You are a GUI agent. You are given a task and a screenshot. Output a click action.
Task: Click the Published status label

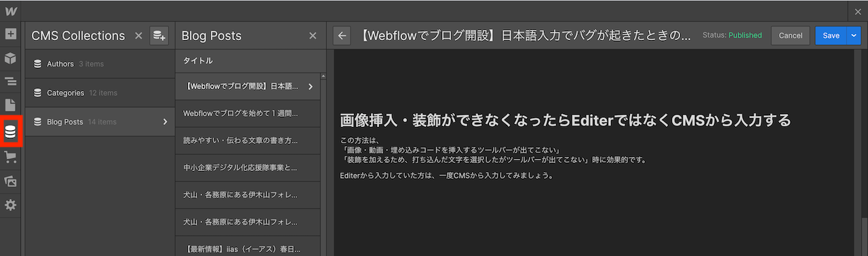[745, 35]
